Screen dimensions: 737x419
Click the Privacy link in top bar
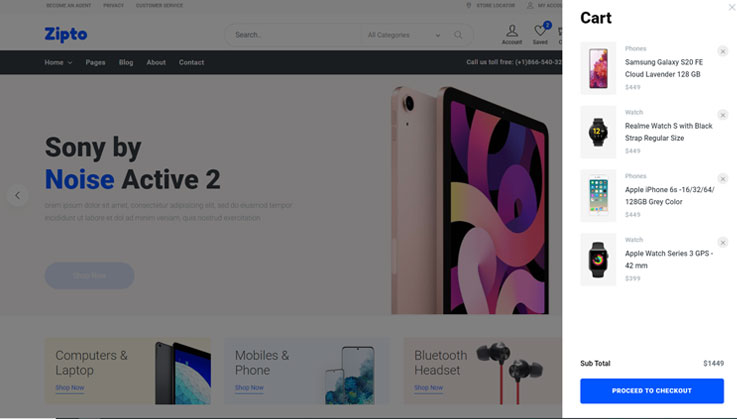point(113,5)
